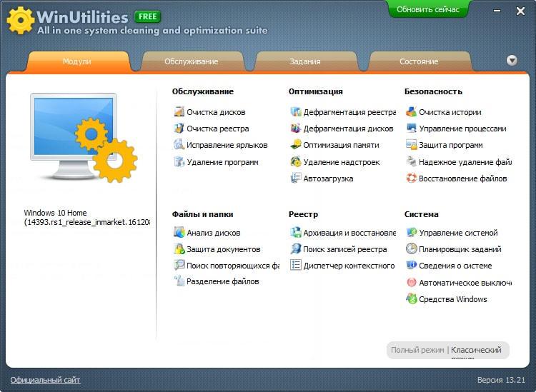Image resolution: width=536 pixels, height=392 pixels.
Task: Click the Сведения о системе icon
Action: pos(412,266)
